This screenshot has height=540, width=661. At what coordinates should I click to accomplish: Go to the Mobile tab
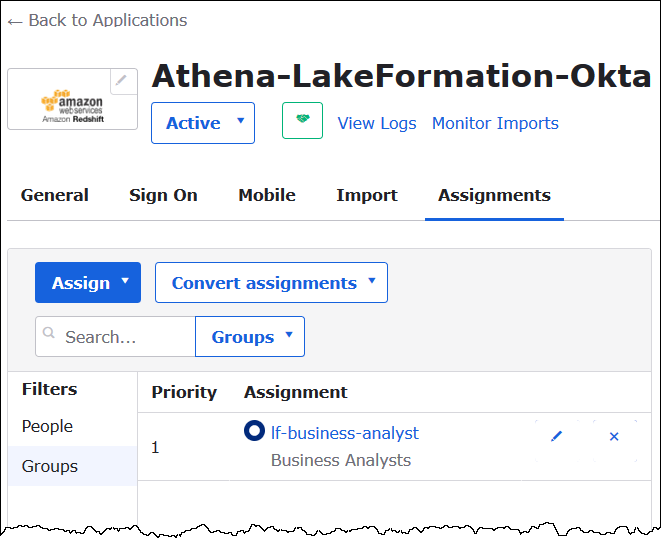[267, 195]
